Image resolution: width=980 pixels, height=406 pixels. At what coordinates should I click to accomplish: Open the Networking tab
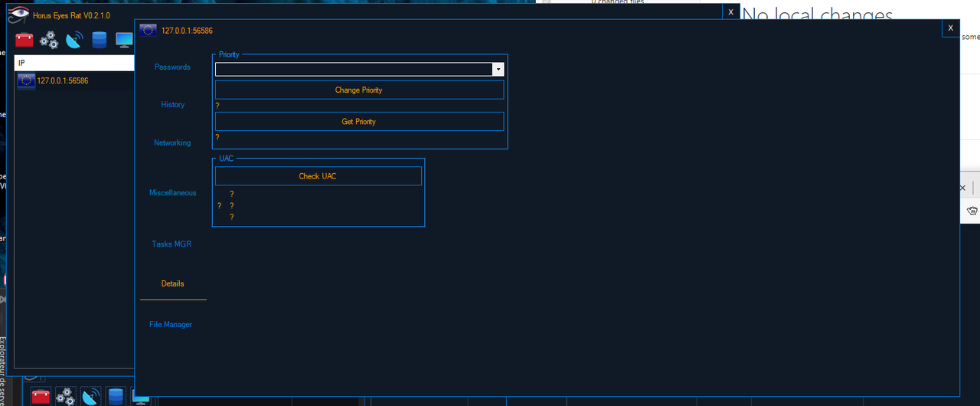[x=172, y=142]
